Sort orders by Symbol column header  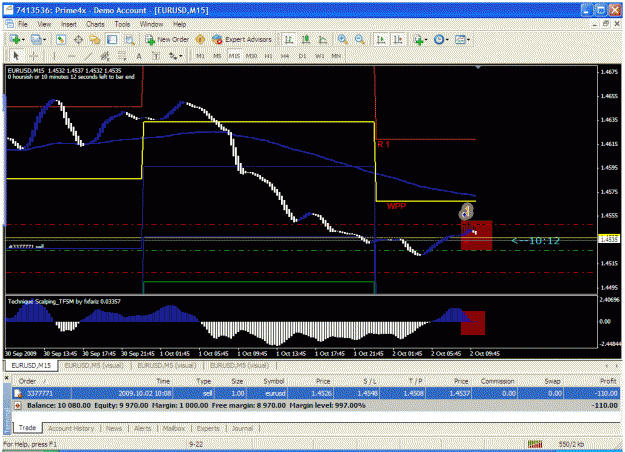tap(274, 381)
